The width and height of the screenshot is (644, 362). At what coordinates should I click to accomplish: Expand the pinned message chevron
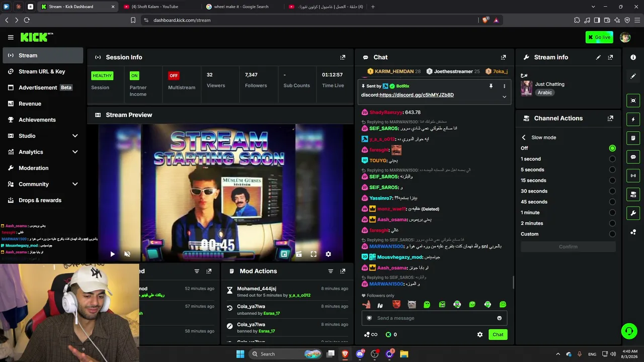tap(504, 97)
